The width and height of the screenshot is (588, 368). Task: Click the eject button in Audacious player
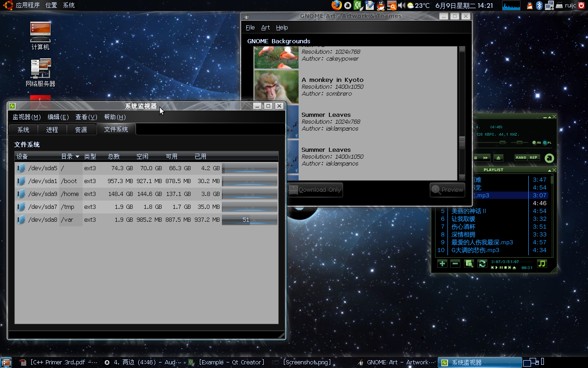point(498,158)
